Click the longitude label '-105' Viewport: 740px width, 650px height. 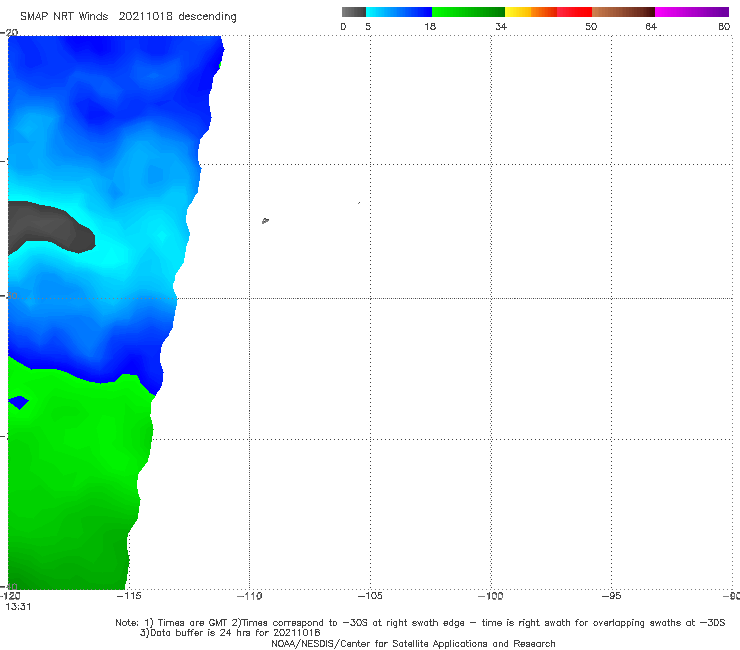click(370, 596)
